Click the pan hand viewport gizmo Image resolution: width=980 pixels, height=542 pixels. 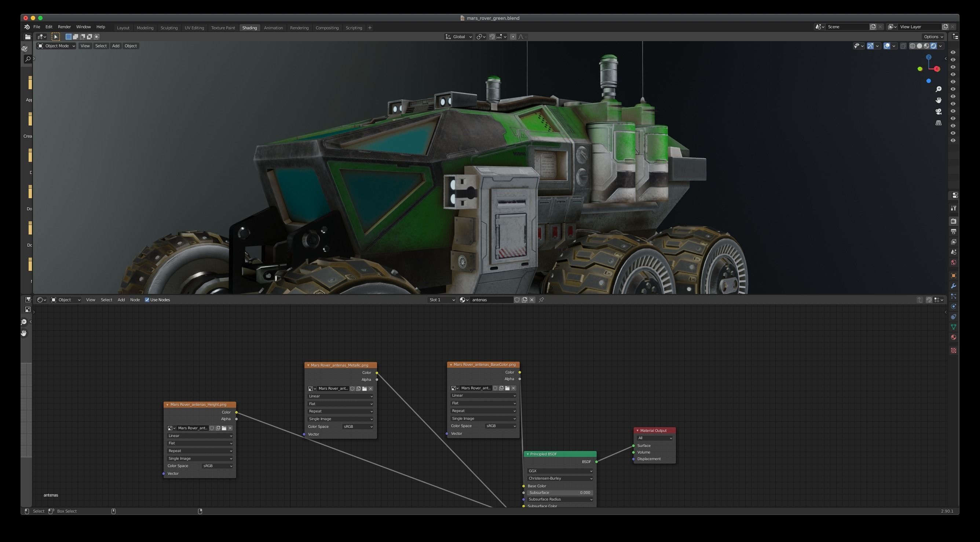pyautogui.click(x=938, y=100)
